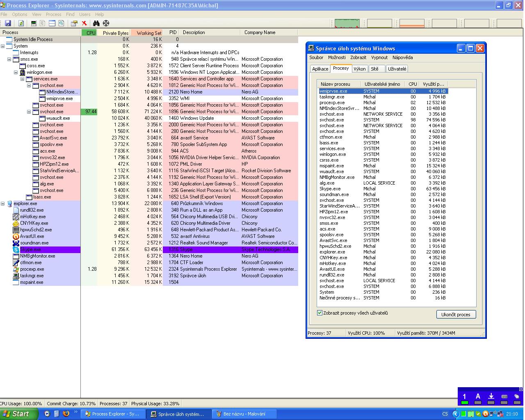Click the CPU usage mini graph in the toolbar
Image resolution: width=525 pixels, height=420 pixels.
click(x=347, y=23)
